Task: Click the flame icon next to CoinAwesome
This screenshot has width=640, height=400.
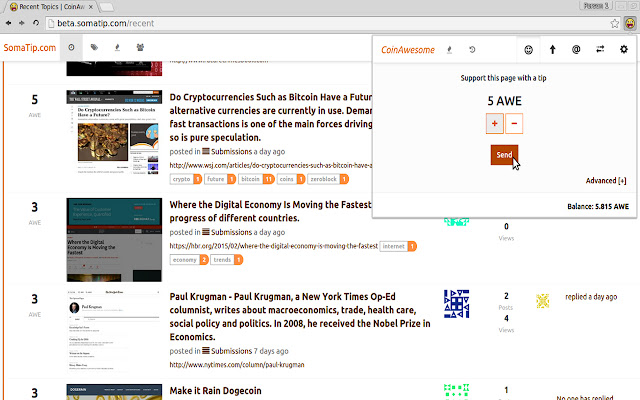Action: click(x=449, y=50)
